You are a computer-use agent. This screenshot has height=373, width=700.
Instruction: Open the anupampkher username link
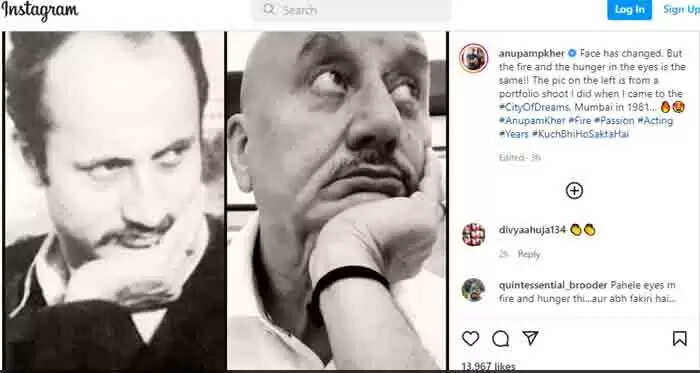(x=531, y=54)
